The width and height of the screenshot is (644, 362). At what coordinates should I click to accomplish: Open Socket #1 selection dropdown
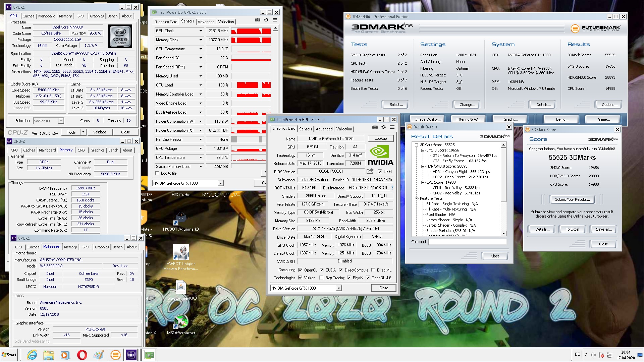pyautogui.click(x=61, y=121)
